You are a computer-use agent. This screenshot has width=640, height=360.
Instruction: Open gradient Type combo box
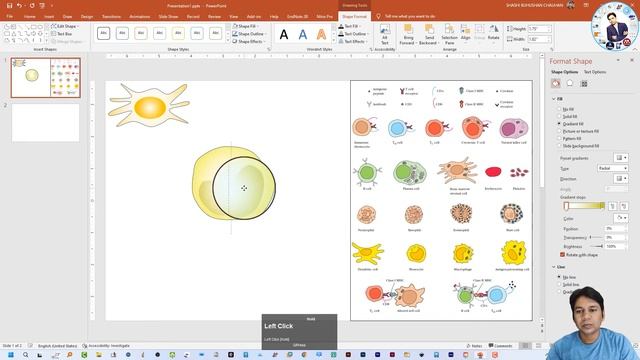(x=613, y=168)
